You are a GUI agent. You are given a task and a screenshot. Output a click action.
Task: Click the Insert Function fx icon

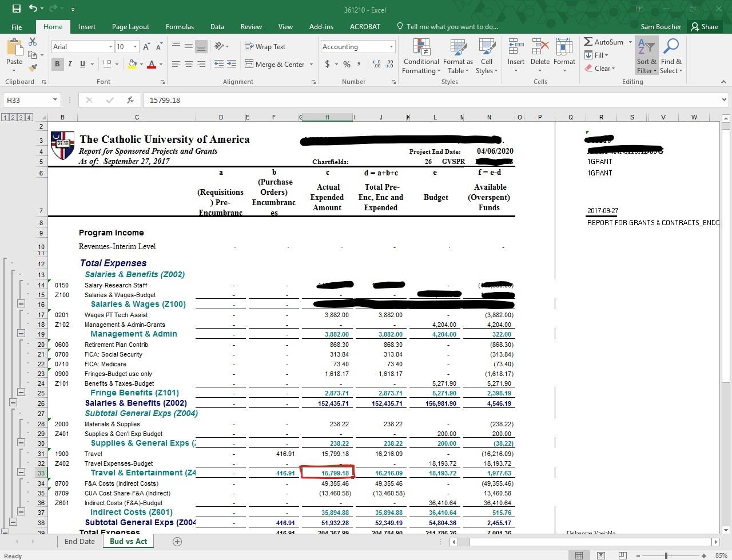click(130, 100)
